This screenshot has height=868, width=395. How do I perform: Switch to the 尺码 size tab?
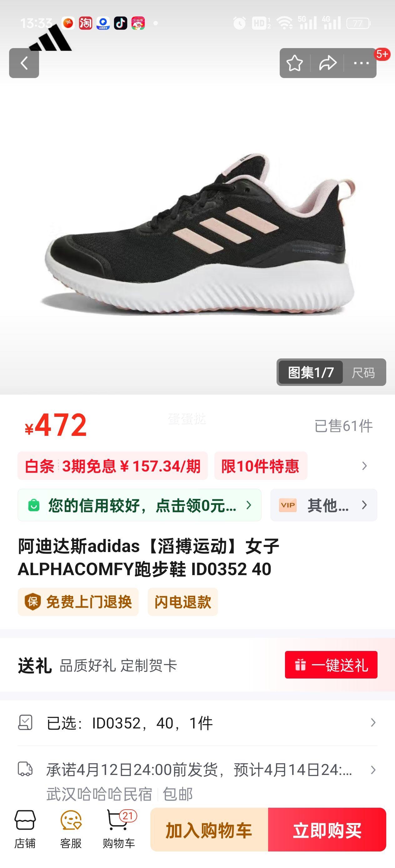[363, 372]
